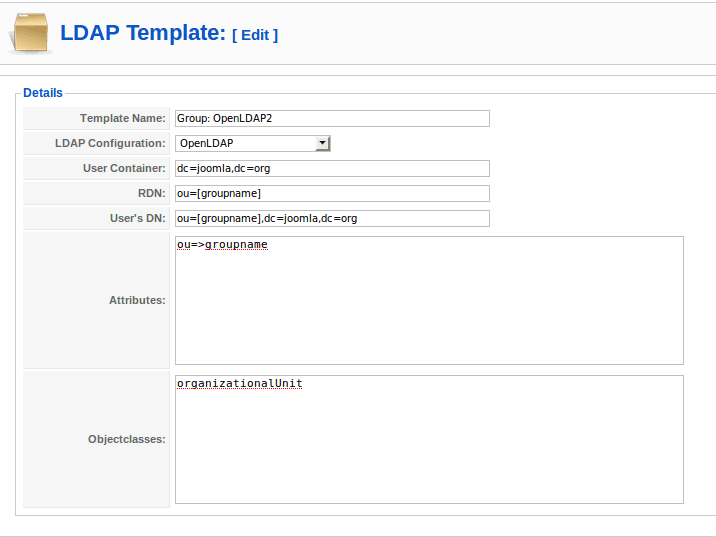Click the User's DN label
The width and height of the screenshot is (716, 537).
point(138,218)
